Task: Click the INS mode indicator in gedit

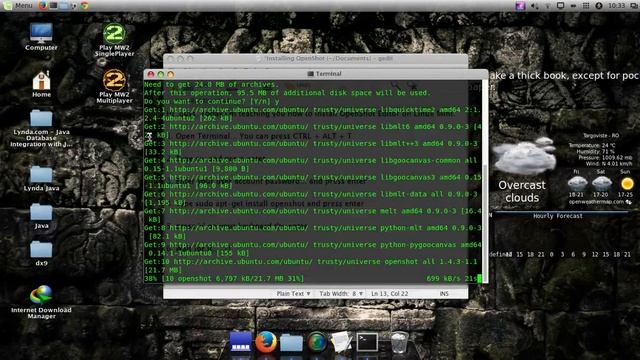Action: (x=444, y=293)
